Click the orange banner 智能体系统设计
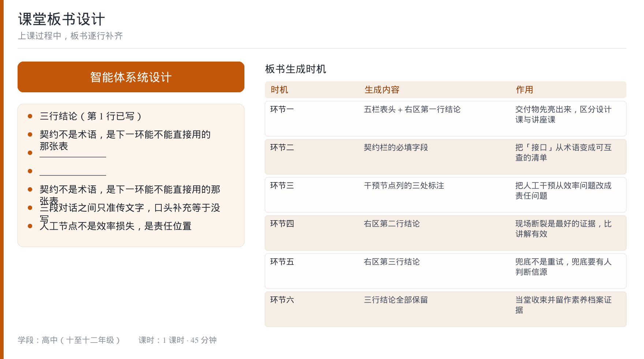The height and width of the screenshot is (359, 644). pyautogui.click(x=131, y=77)
